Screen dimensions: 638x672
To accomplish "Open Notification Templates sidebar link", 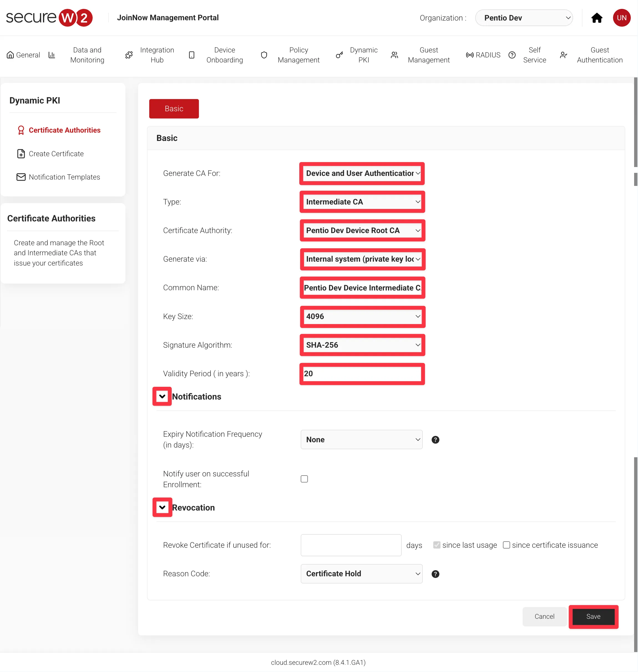I will pos(64,177).
